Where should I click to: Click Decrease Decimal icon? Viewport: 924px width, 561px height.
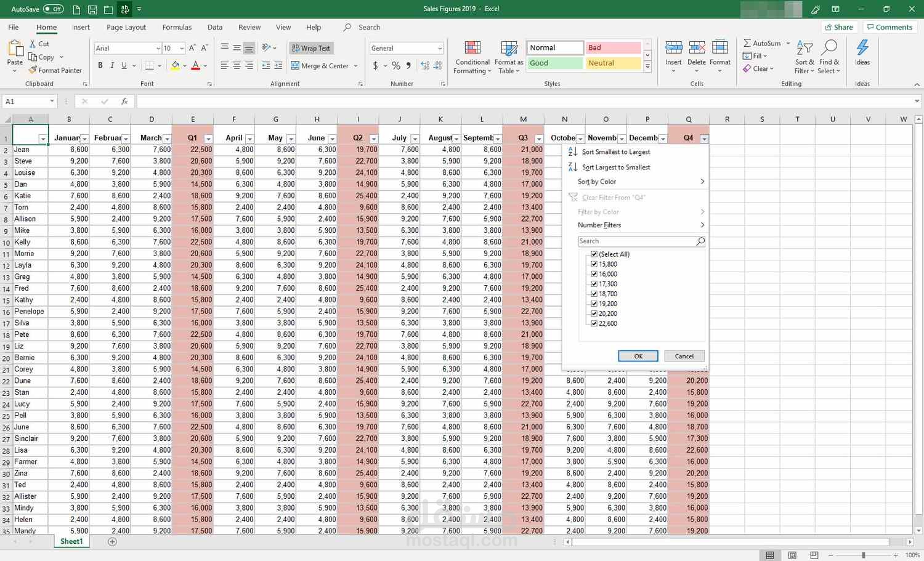tap(438, 65)
